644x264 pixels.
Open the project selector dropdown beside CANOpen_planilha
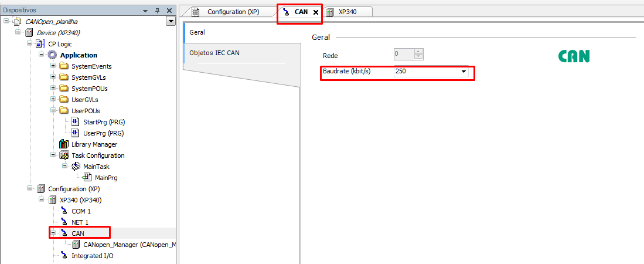click(x=171, y=22)
